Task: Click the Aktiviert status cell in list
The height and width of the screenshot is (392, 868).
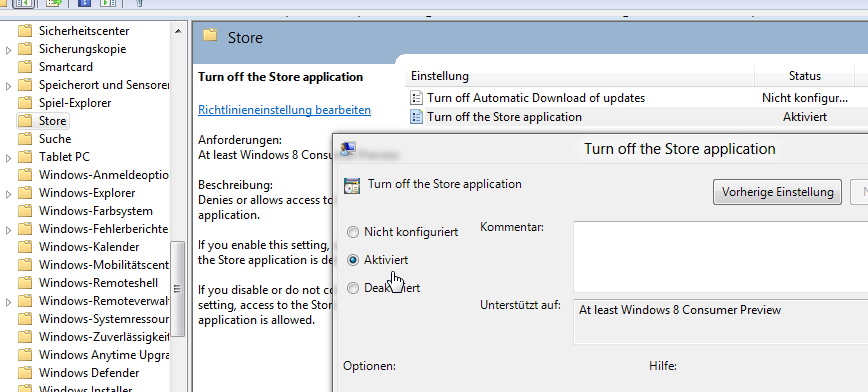Action: coord(804,117)
